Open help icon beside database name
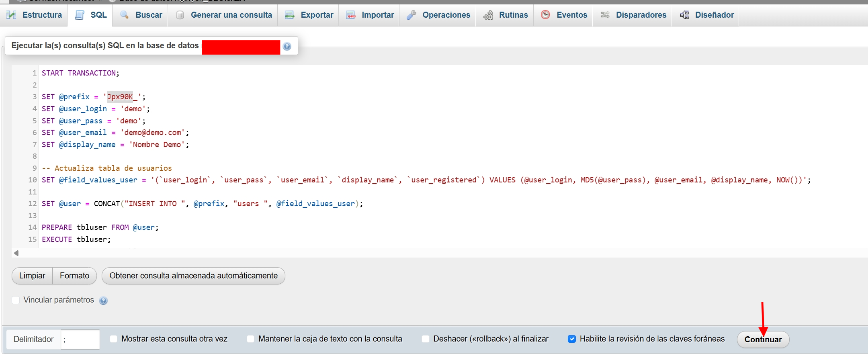Screen dimensions: 868x358 (x=287, y=46)
